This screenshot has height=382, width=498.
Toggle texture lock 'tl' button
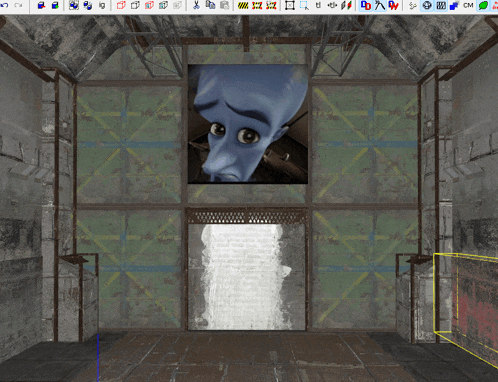[318, 5]
